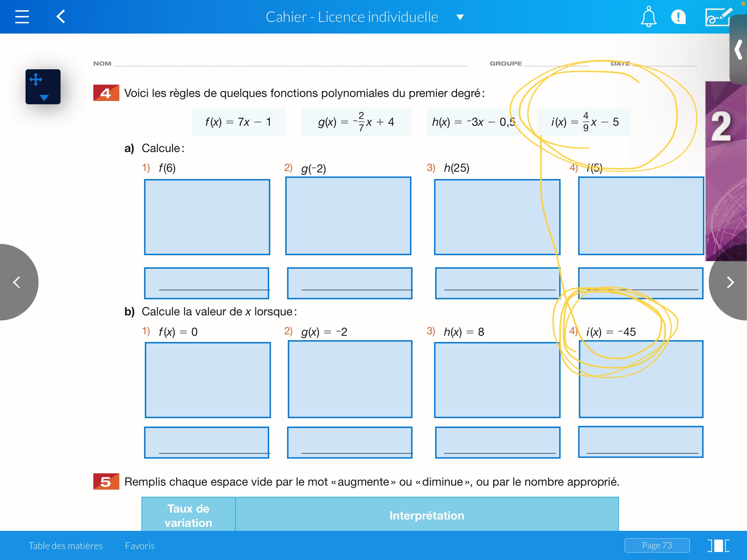Expand the floating tool dropdown triangle
The width and height of the screenshot is (747, 560).
[x=44, y=97]
